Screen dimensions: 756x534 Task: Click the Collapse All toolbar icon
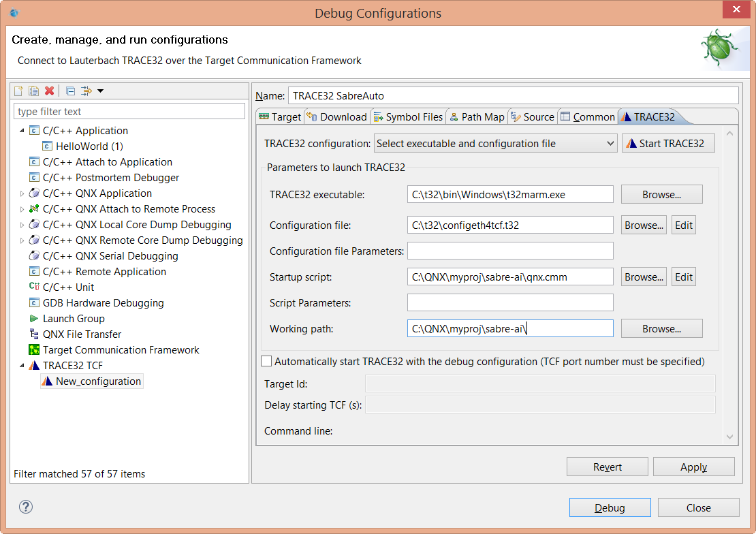[70, 91]
